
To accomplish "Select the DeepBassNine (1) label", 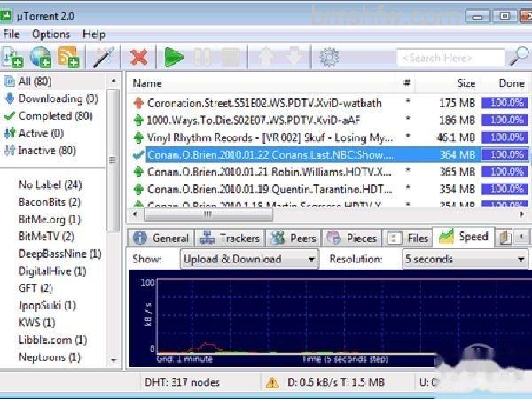I will click(x=59, y=254).
